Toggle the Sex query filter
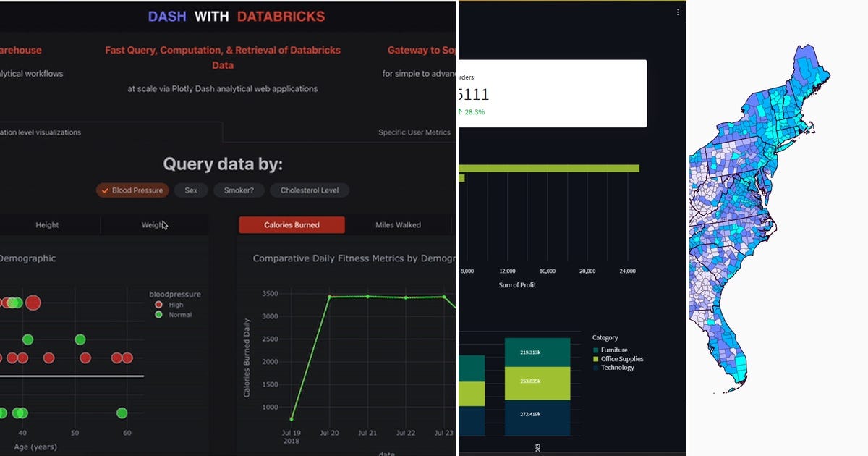Image resolution: width=868 pixels, height=456 pixels. pyautogui.click(x=190, y=190)
